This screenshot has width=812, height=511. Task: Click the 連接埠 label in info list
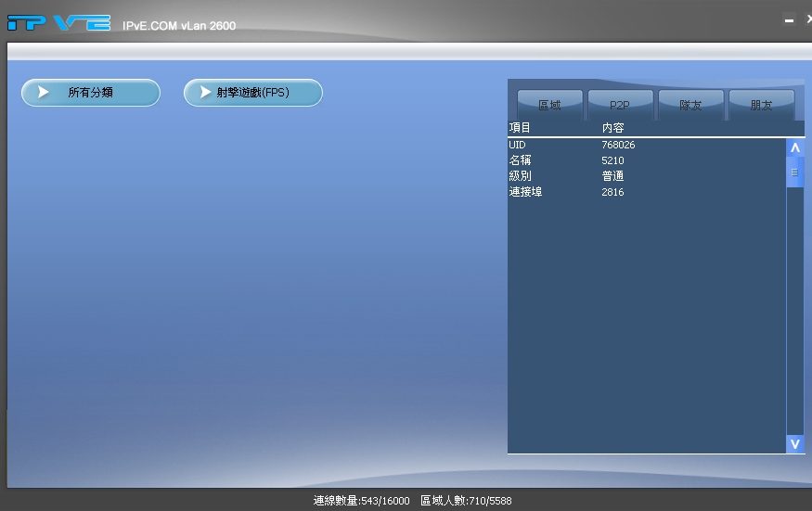coord(525,192)
